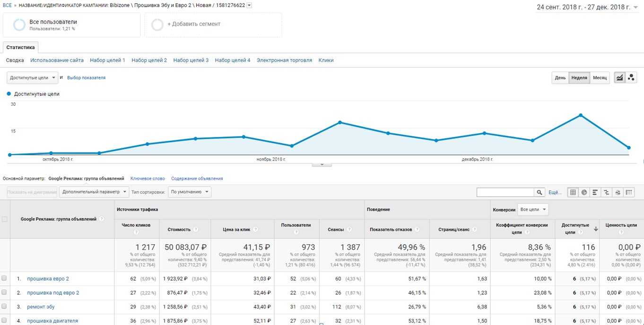Click + Добавить сегмент box

coord(213,25)
